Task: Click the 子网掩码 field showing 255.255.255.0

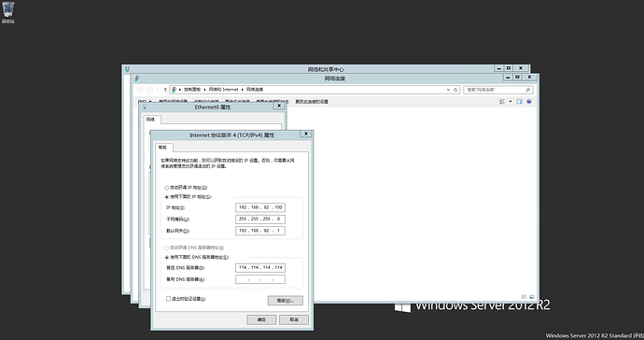Action: [x=260, y=220]
